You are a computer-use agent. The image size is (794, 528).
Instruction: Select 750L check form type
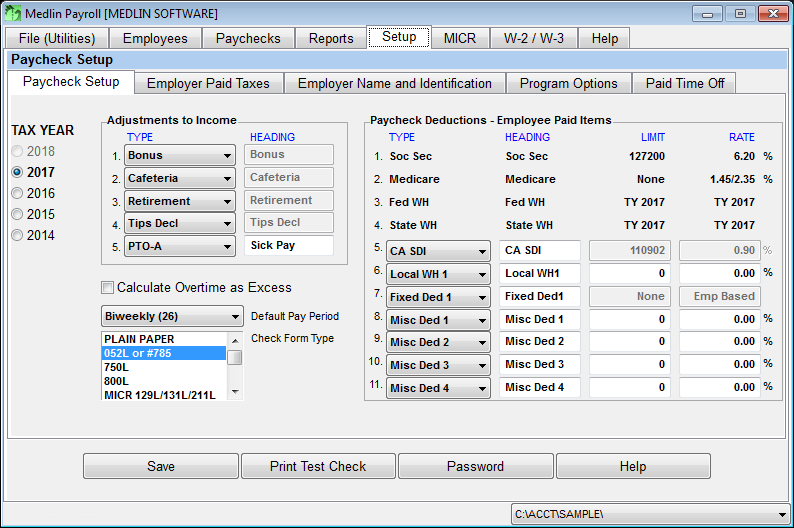click(x=164, y=368)
